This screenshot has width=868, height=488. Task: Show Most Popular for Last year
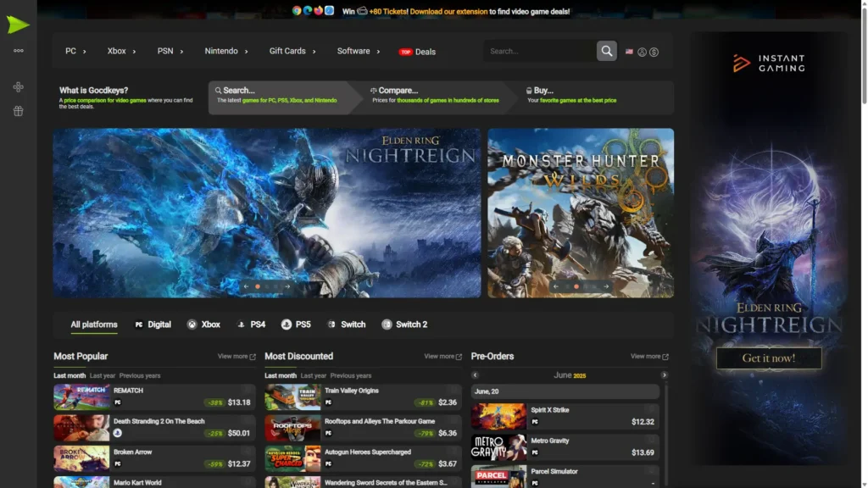click(103, 375)
